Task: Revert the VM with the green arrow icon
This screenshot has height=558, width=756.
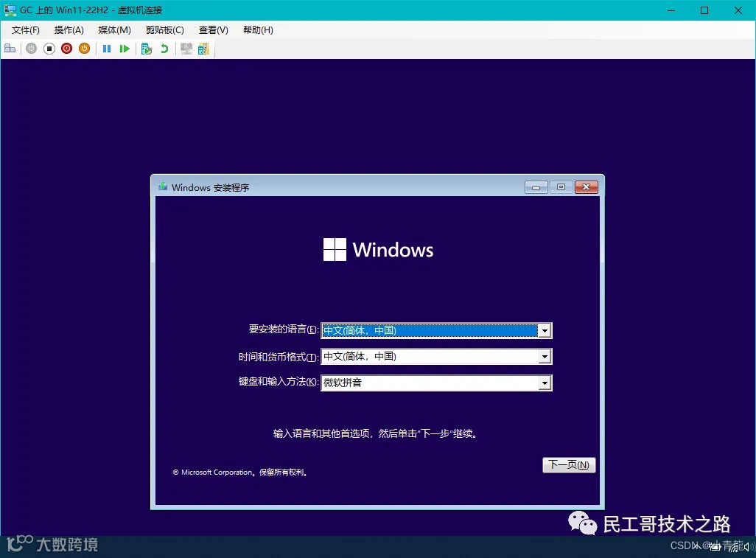Action: (x=164, y=49)
